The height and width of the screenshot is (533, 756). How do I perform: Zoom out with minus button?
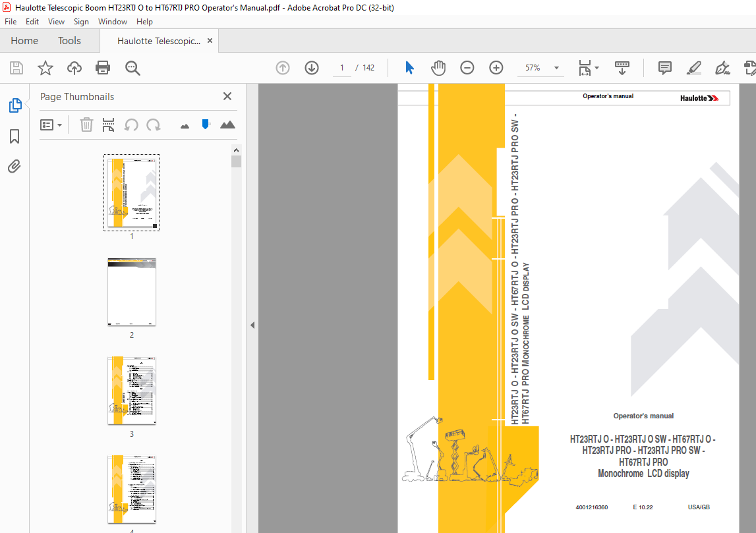click(467, 68)
